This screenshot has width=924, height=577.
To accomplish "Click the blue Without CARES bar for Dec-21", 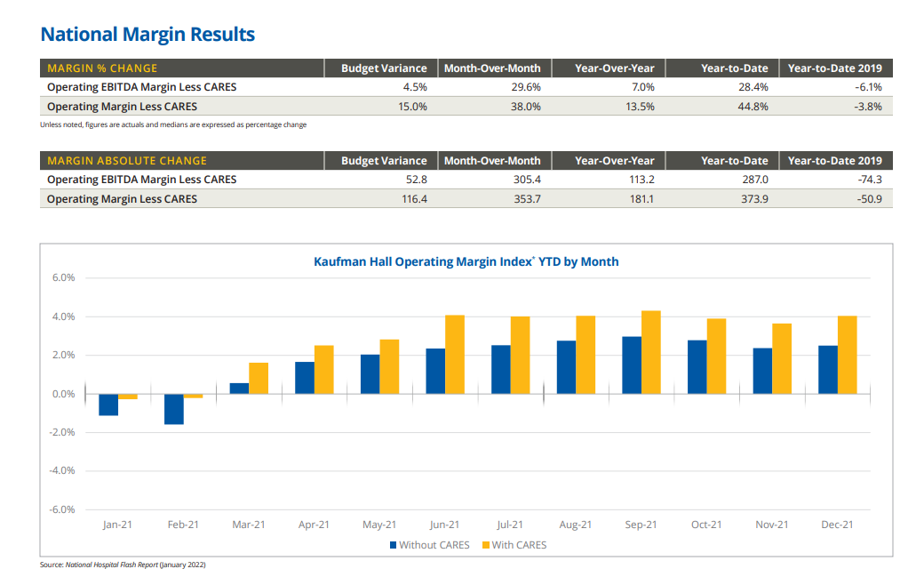I will [x=828, y=370].
